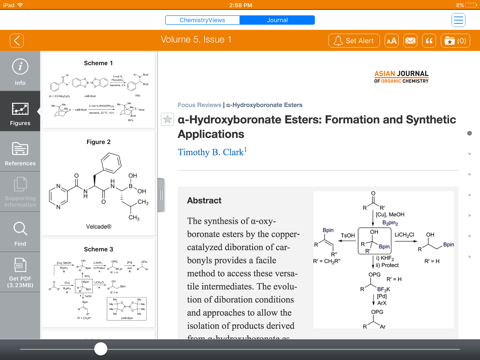Open the hamburger menu icon

click(x=458, y=20)
